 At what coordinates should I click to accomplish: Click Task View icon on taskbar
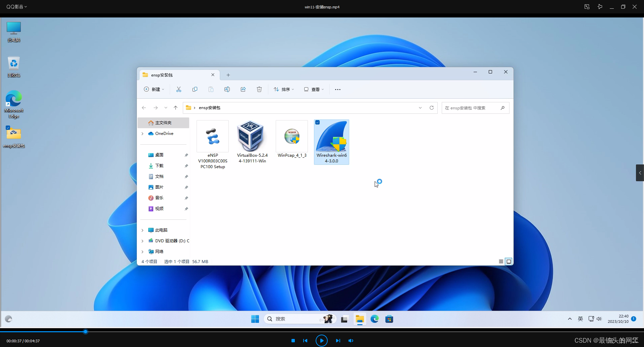344,319
